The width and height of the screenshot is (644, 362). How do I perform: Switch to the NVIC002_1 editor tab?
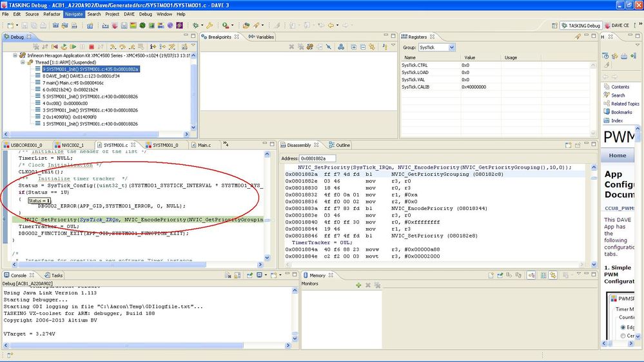pyautogui.click(x=70, y=145)
